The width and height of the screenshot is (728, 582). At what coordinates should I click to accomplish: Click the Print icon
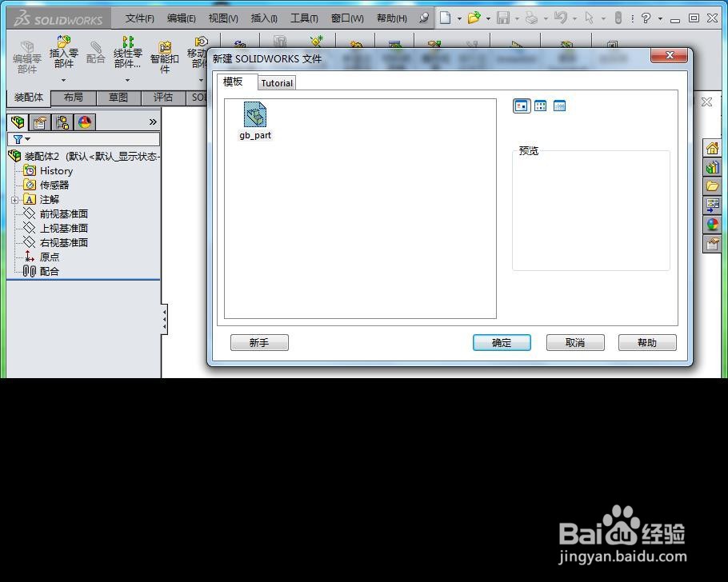click(531, 18)
